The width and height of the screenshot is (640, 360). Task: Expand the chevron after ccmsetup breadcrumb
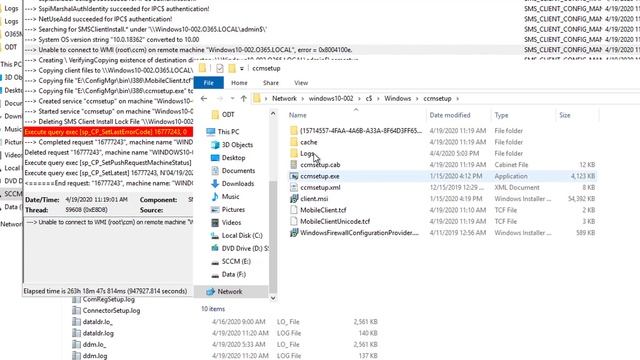point(458,98)
